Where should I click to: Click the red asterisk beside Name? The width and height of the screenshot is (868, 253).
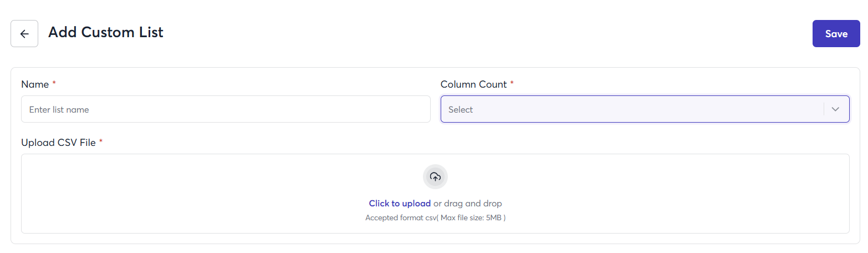54,84
